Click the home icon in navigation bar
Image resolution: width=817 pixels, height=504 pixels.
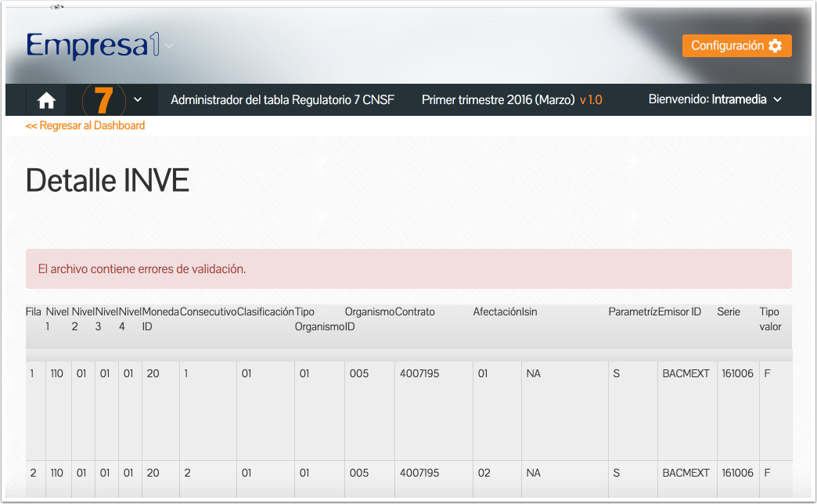pyautogui.click(x=46, y=100)
